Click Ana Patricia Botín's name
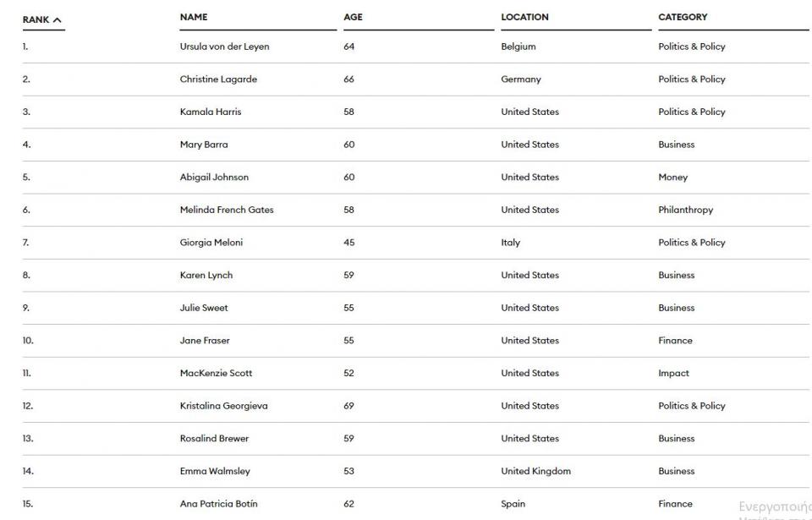 218,504
